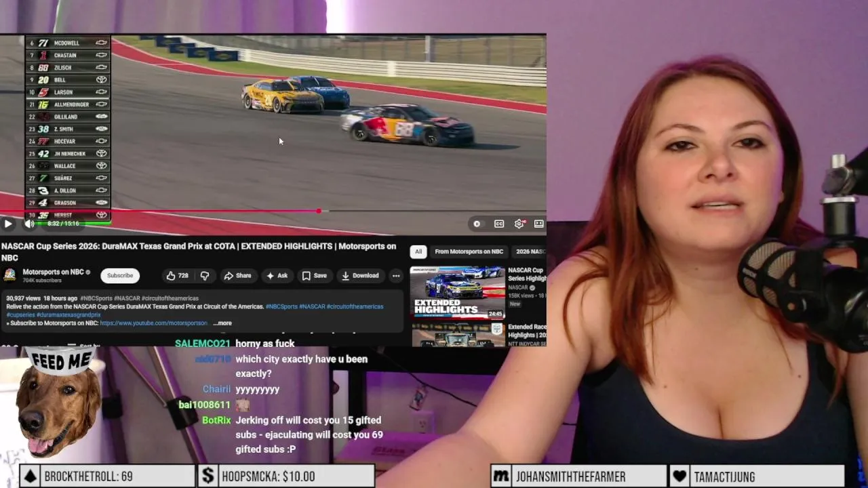Open the more actions ellipsis menu

tap(396, 276)
